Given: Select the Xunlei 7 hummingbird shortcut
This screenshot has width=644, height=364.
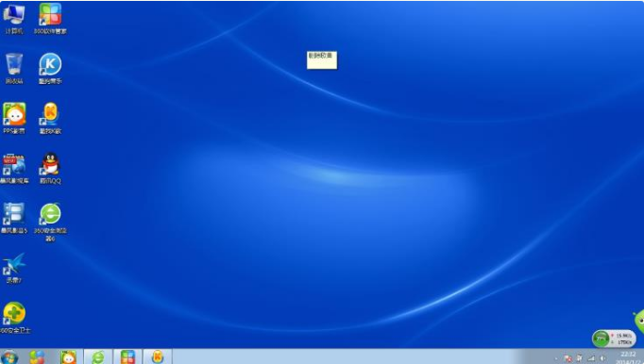Looking at the screenshot, I should click(x=14, y=268).
